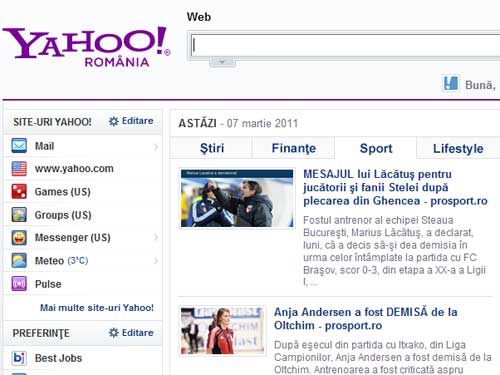Click the purple Pulse icon
The height and width of the screenshot is (375, 500).
(x=19, y=284)
